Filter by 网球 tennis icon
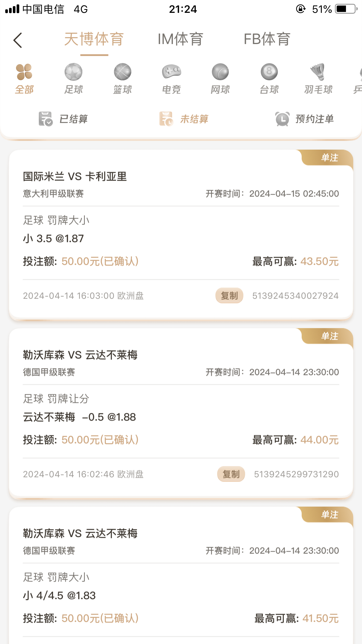 click(x=220, y=72)
